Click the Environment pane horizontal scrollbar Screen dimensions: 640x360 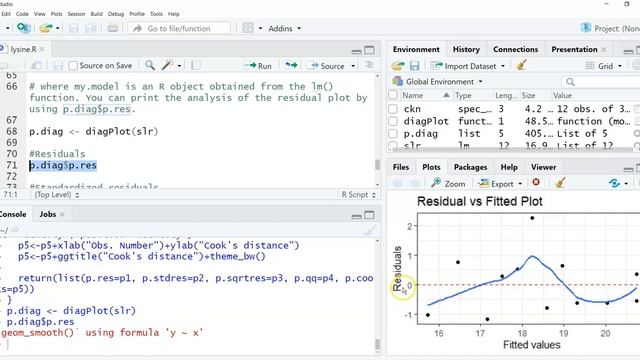509,149
